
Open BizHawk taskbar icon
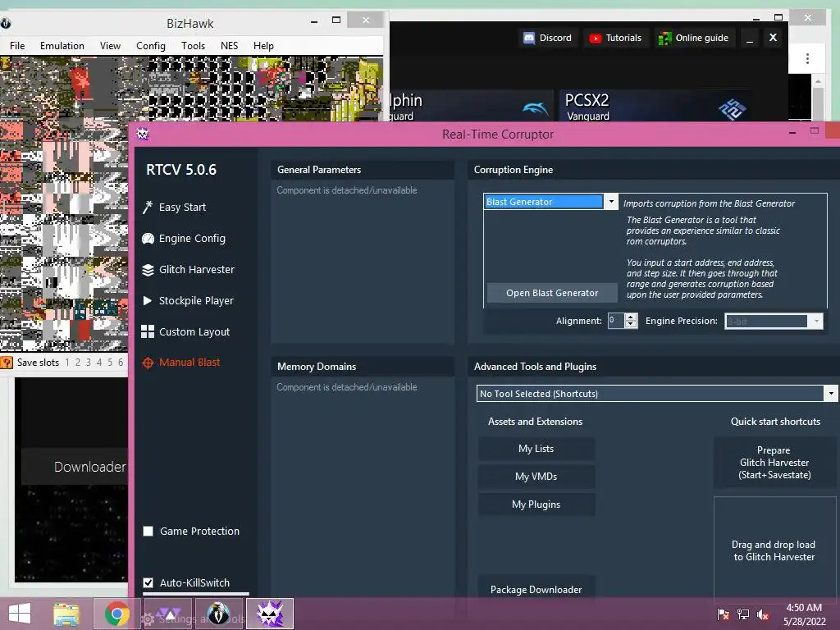218,614
